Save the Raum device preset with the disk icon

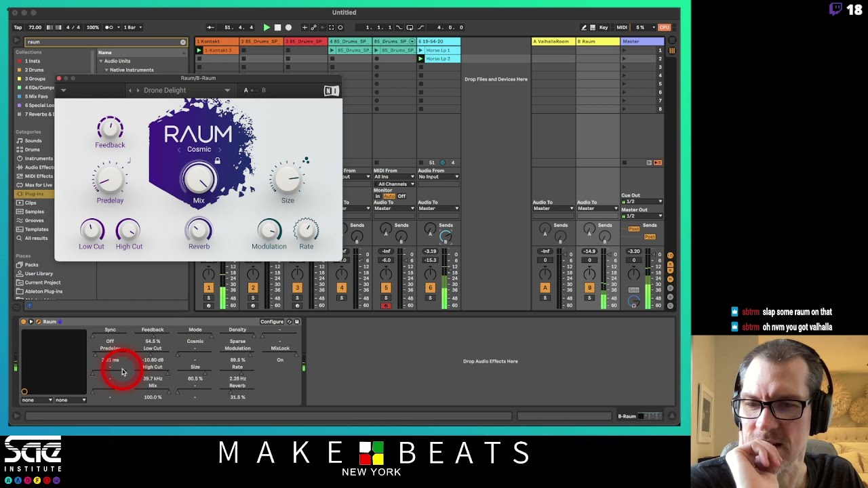point(296,322)
